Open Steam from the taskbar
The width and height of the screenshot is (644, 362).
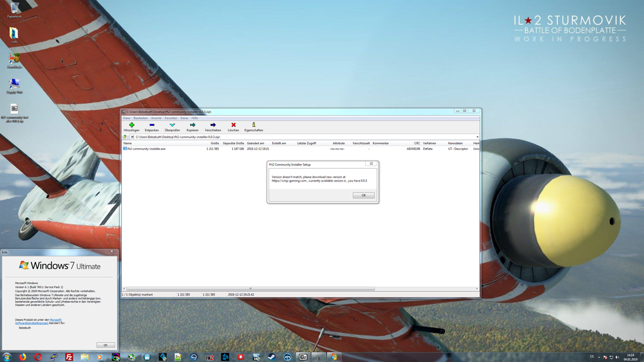272,357
